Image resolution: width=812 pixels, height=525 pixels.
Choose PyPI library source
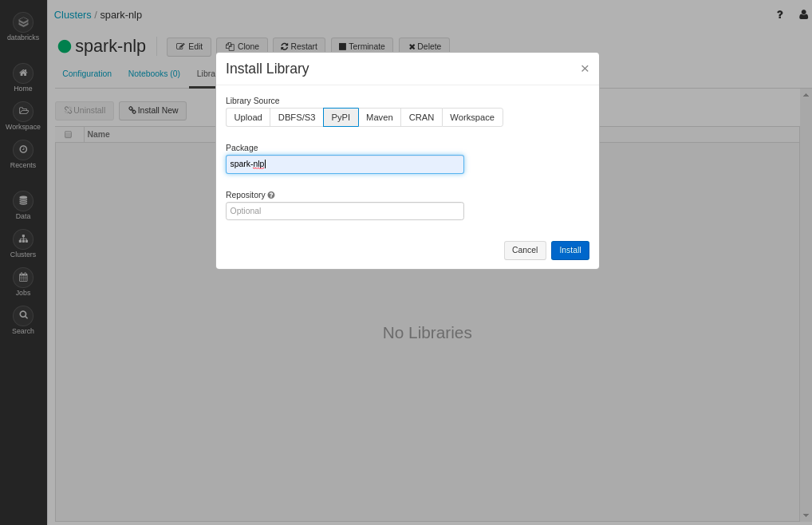coord(341,117)
